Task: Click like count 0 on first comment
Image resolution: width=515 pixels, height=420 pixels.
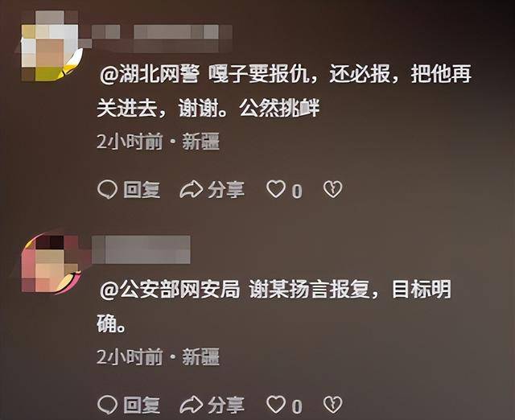Action: pos(297,191)
